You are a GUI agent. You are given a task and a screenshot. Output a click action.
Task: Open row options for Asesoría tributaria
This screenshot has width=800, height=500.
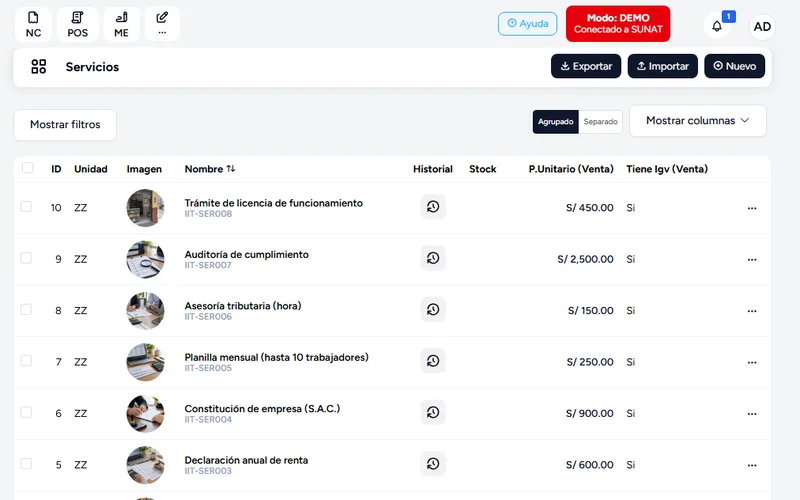pyautogui.click(x=752, y=311)
